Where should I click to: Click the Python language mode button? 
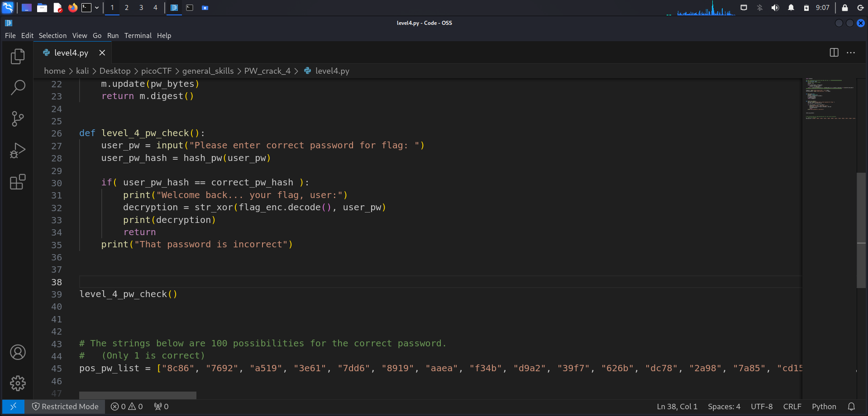pyautogui.click(x=824, y=407)
